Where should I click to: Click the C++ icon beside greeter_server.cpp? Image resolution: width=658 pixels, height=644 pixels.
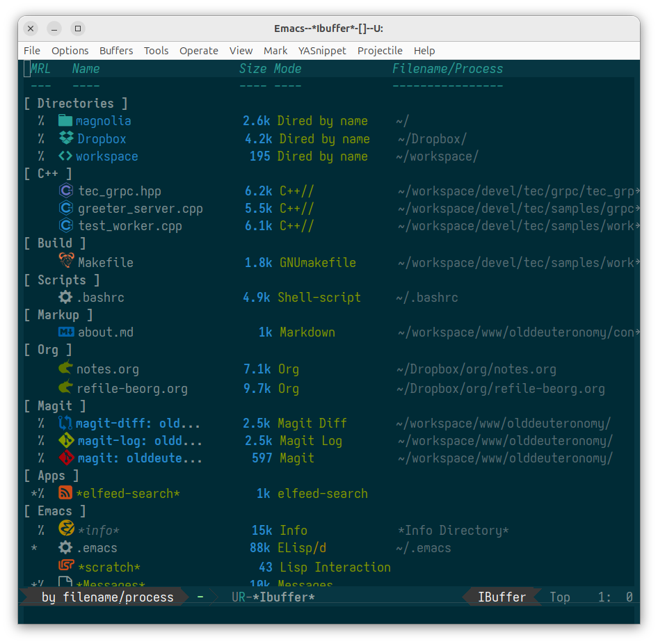[x=66, y=208]
